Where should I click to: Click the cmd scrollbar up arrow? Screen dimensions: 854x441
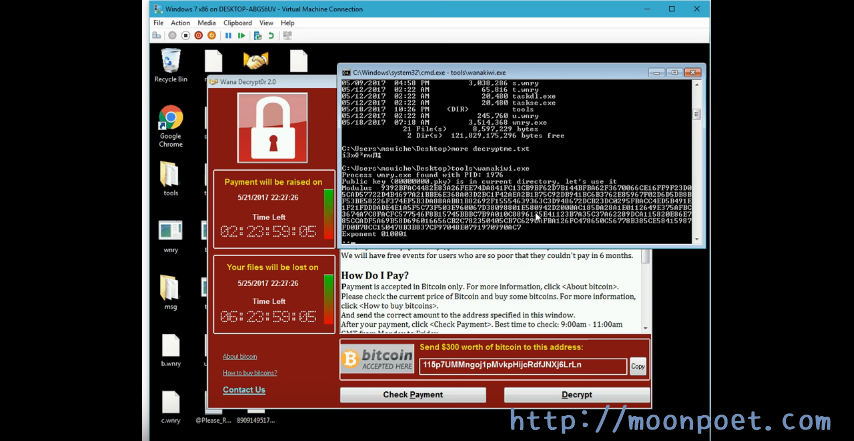696,84
